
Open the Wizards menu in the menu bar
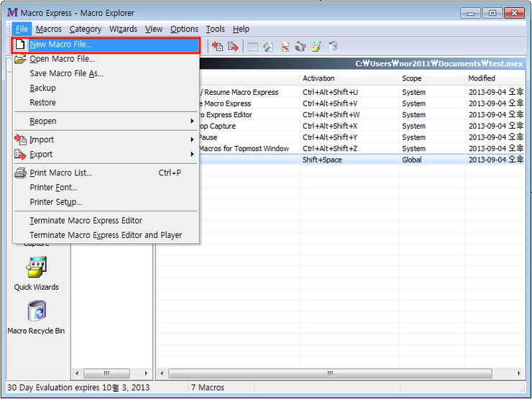pos(123,29)
